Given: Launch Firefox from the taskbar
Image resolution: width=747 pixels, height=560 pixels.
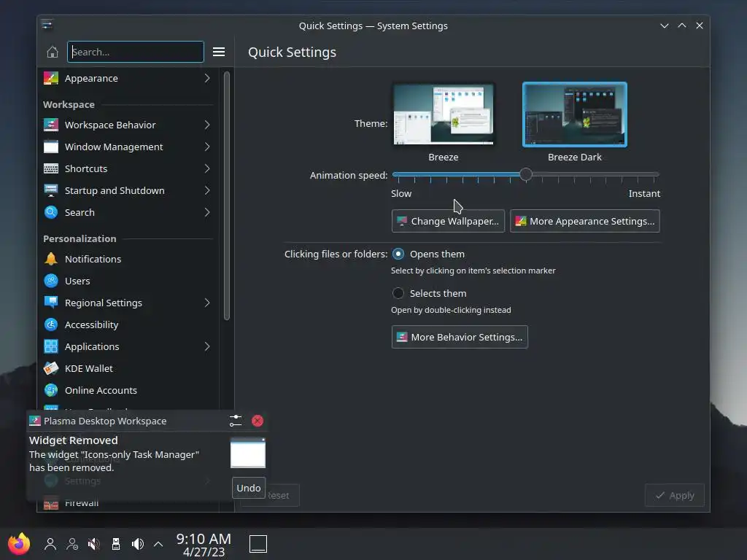Looking at the screenshot, I should tap(19, 544).
